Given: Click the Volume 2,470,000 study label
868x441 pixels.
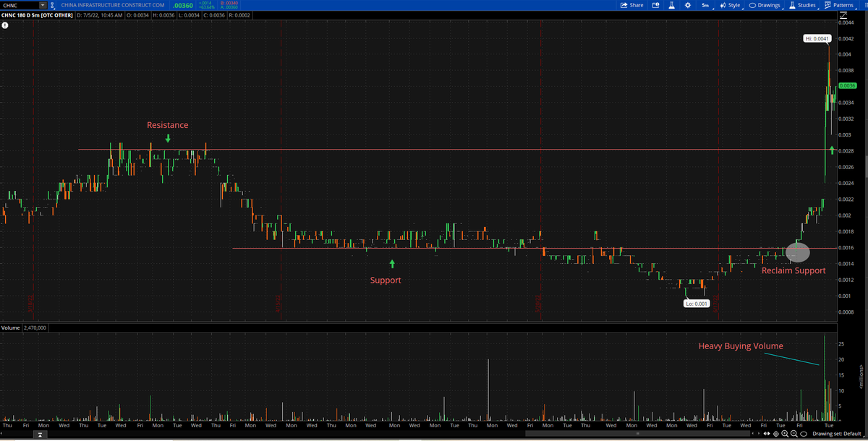Looking at the screenshot, I should coord(24,327).
